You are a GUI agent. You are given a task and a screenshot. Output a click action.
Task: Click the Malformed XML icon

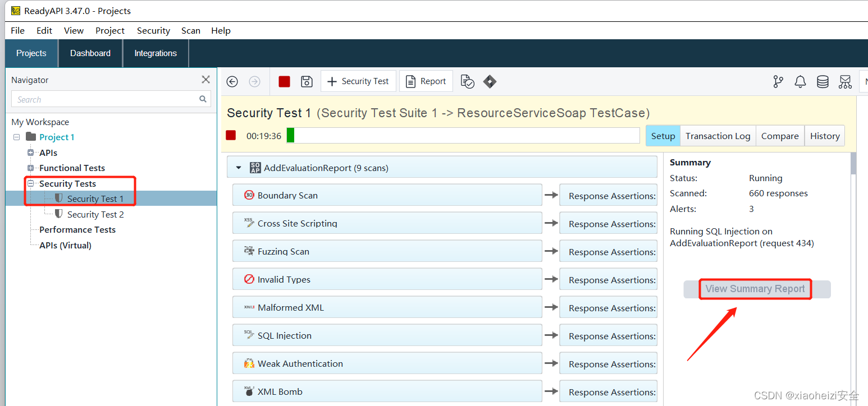pyautogui.click(x=249, y=307)
